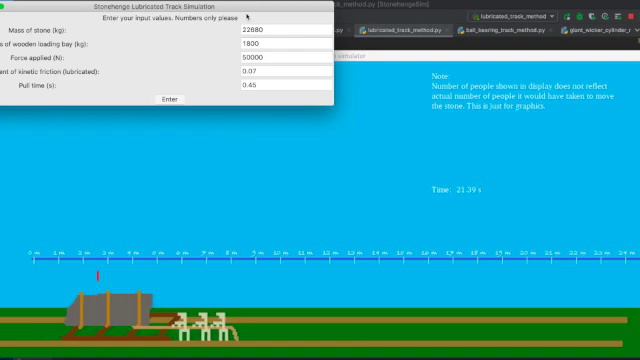
Task: Click the '0 m' ruler label
Action: [34, 253]
